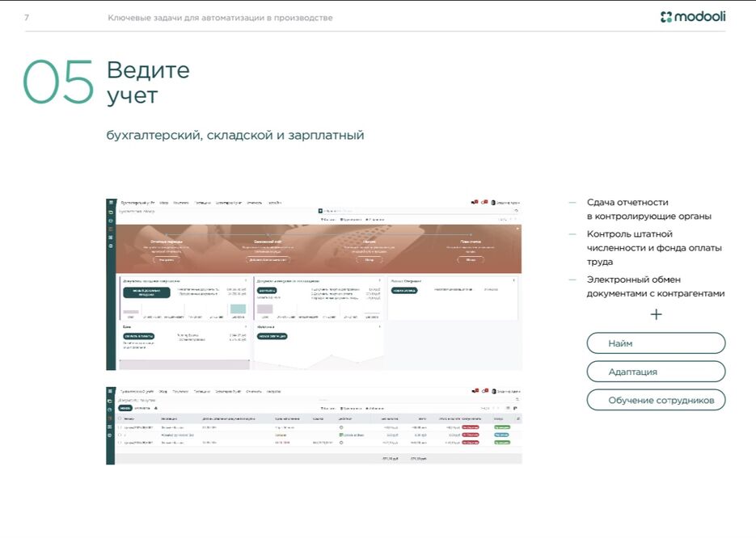Open third menu item in lower table navbar
The width and height of the screenshot is (756, 538).
tap(180, 391)
